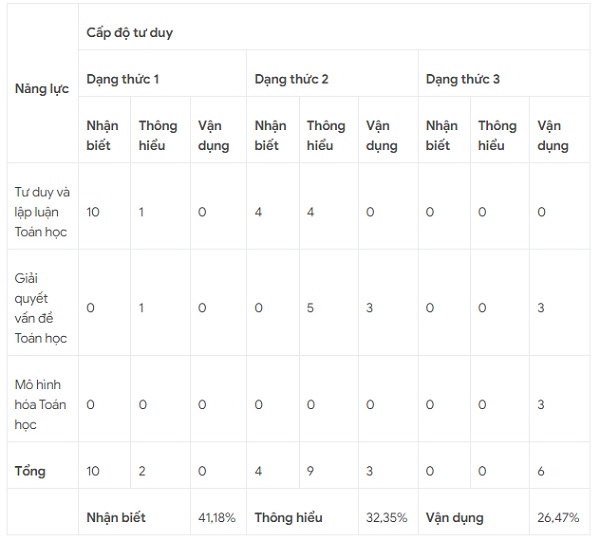
Task: Select "Vận dụng" subheader under Dạng thức 3
Action: coord(553,135)
